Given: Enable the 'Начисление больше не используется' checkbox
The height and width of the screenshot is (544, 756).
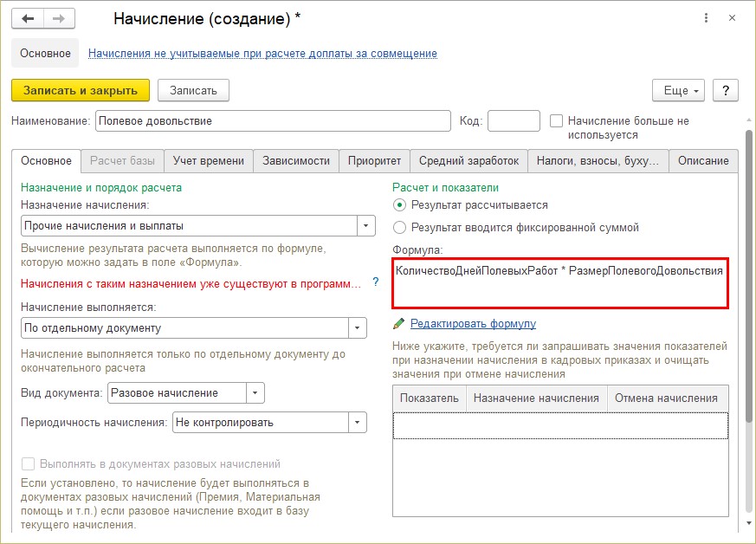Looking at the screenshot, I should pos(557,120).
